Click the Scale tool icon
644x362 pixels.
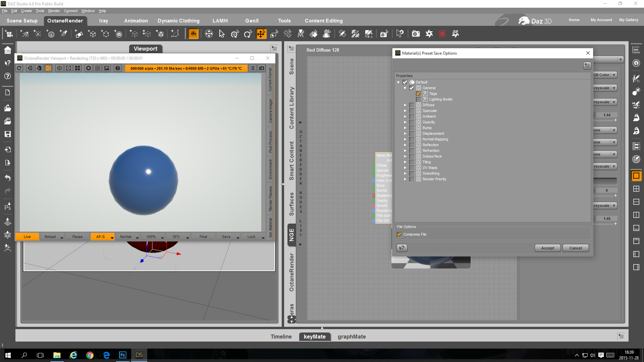pos(274,34)
